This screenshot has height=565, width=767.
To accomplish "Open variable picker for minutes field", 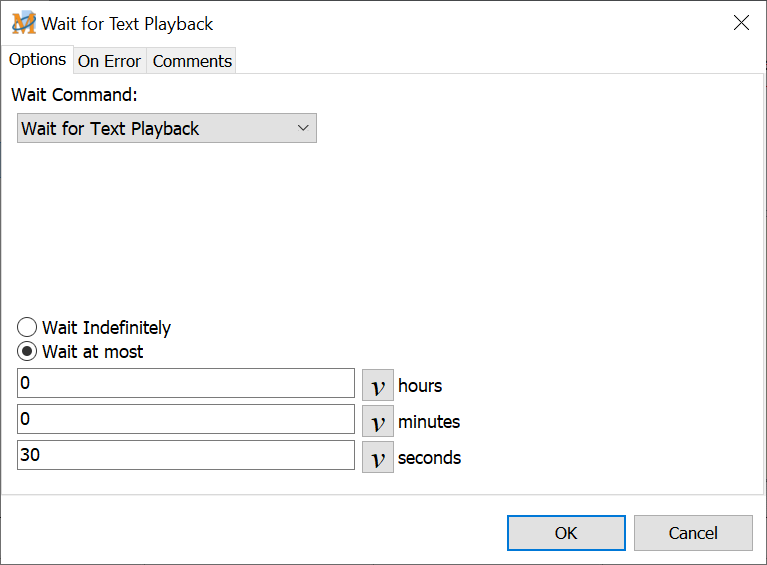I will pyautogui.click(x=377, y=422).
